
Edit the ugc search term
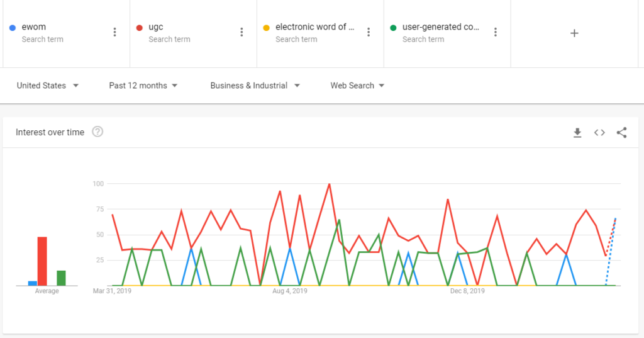point(156,27)
